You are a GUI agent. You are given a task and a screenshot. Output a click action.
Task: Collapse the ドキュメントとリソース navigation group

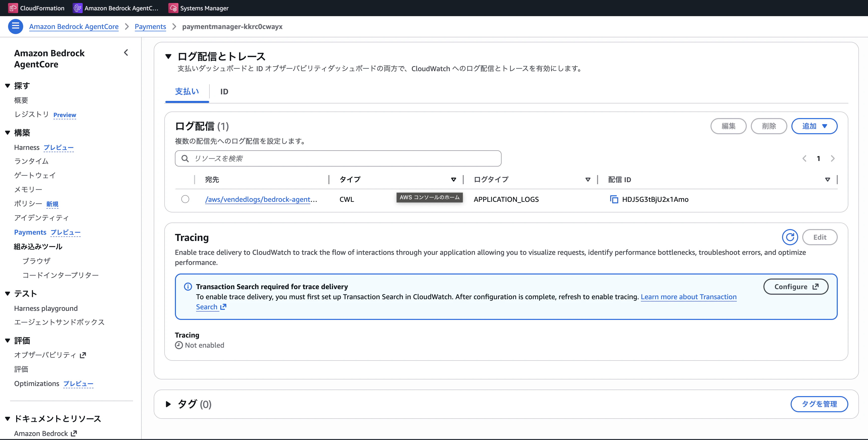click(7, 419)
